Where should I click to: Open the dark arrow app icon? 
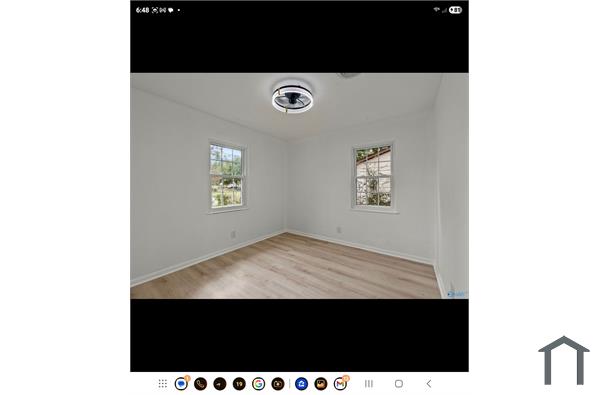tap(220, 384)
